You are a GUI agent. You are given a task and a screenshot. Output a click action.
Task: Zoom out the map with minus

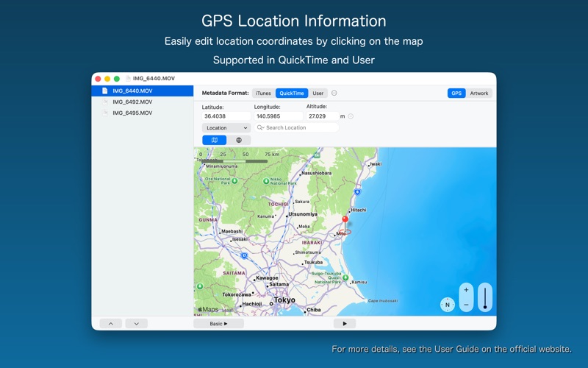[x=466, y=305]
